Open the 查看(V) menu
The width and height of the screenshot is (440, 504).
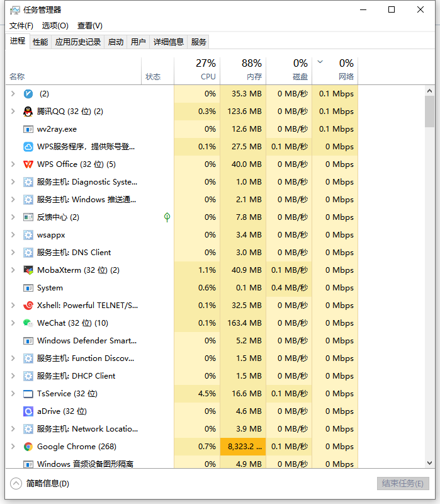click(90, 26)
